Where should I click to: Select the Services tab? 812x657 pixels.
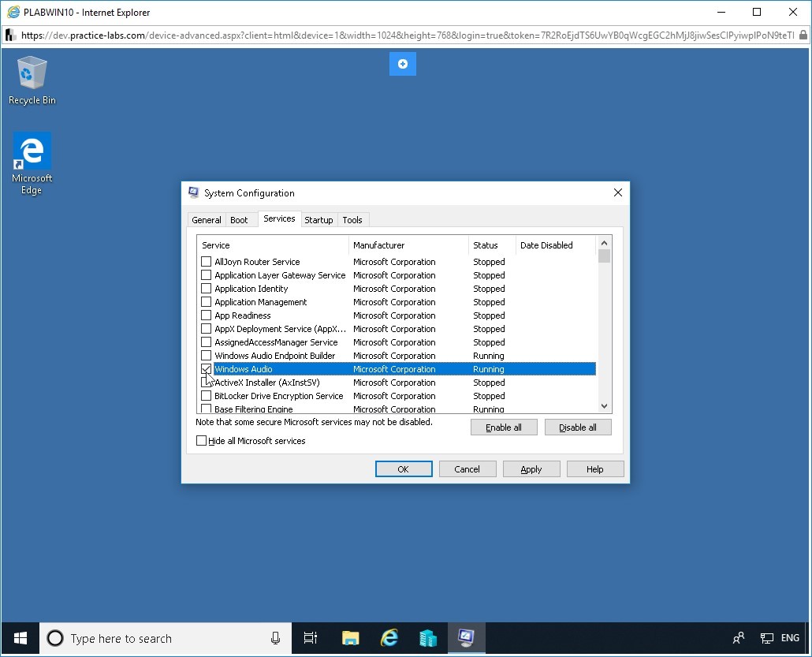pos(279,218)
